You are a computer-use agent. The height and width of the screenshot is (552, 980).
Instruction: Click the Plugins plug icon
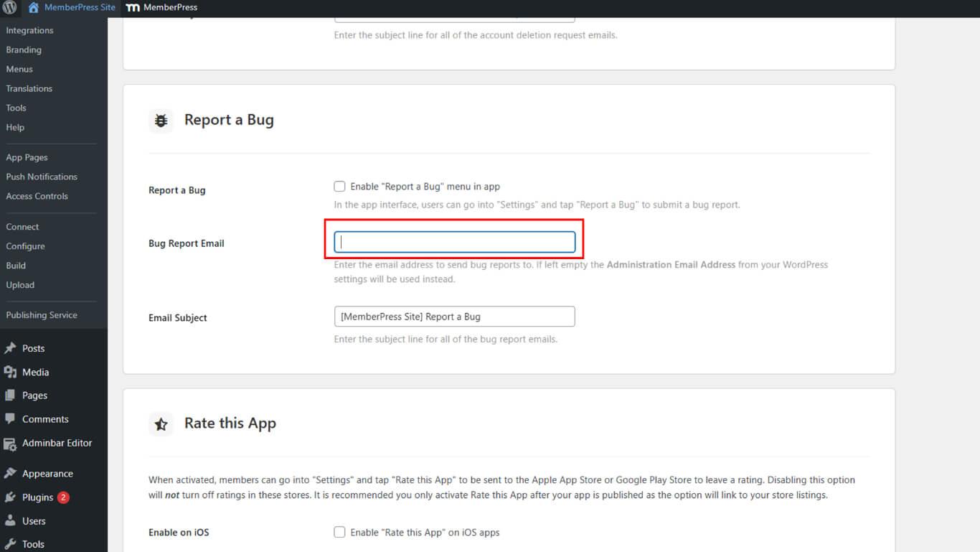(x=10, y=497)
